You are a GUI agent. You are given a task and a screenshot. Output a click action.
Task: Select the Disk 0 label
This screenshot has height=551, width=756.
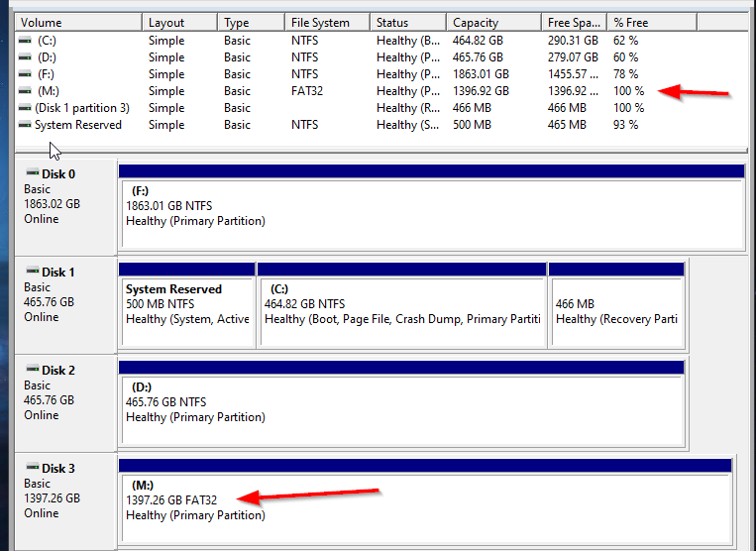coord(58,174)
